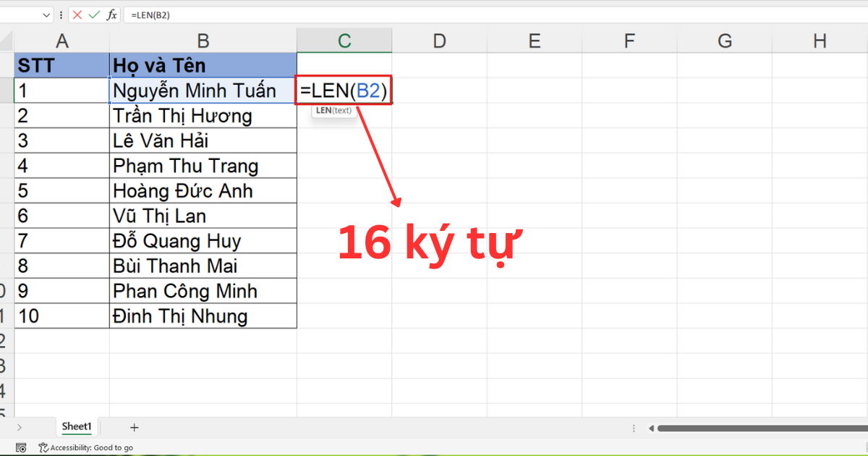Select column D by clicking its header

pos(439,41)
